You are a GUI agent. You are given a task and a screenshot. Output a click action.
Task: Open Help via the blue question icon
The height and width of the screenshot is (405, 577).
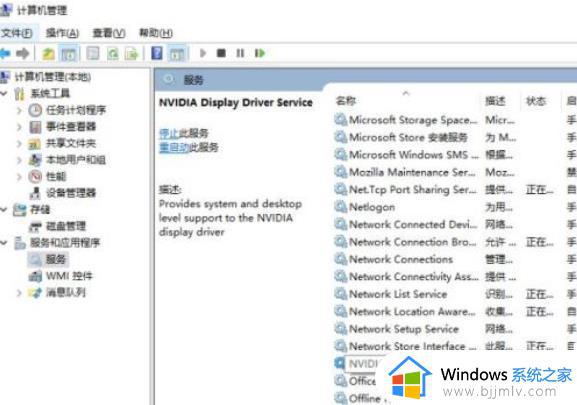[157, 53]
